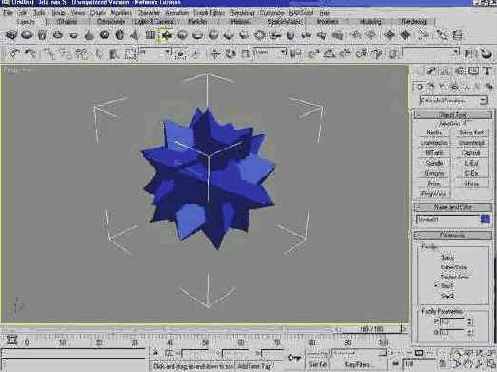Viewport: 497px width, 372px height.
Task: Open the Customize menu
Action: [272, 13]
